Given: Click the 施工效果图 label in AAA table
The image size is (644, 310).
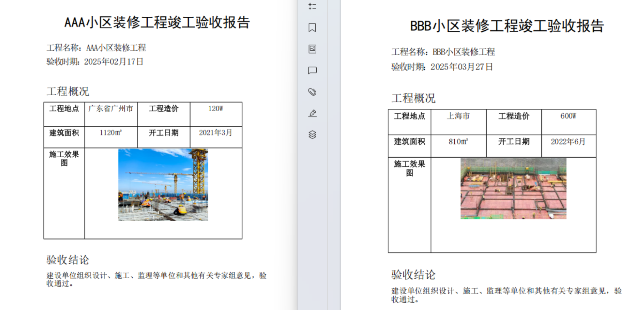Looking at the screenshot, I should click(x=64, y=158).
